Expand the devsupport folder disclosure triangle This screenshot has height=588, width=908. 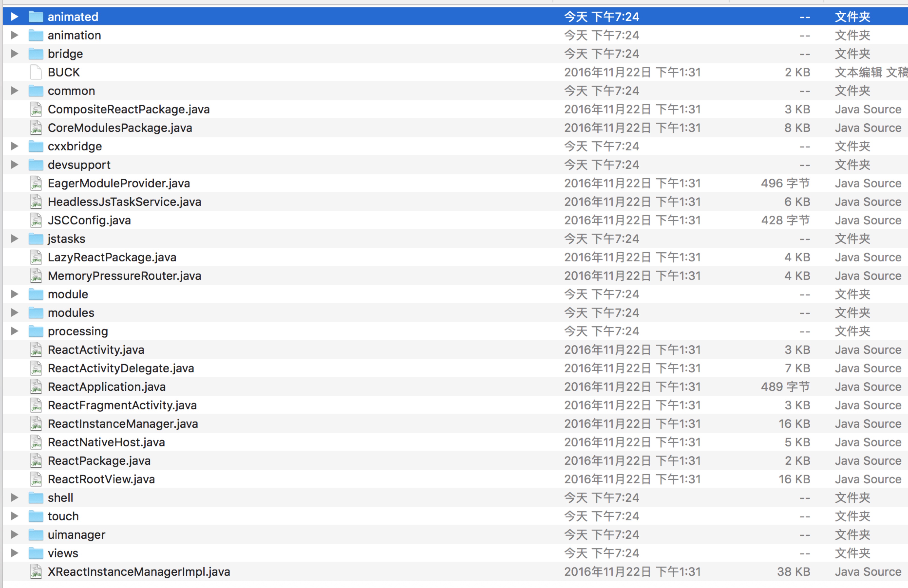(15, 164)
